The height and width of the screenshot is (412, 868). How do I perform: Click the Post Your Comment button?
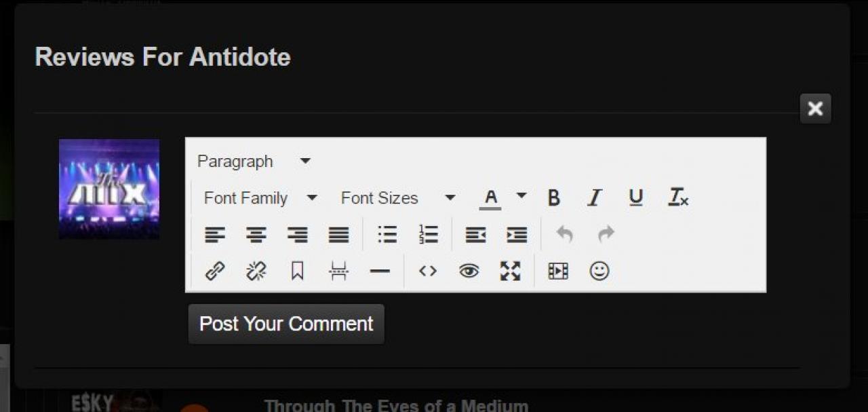[286, 324]
